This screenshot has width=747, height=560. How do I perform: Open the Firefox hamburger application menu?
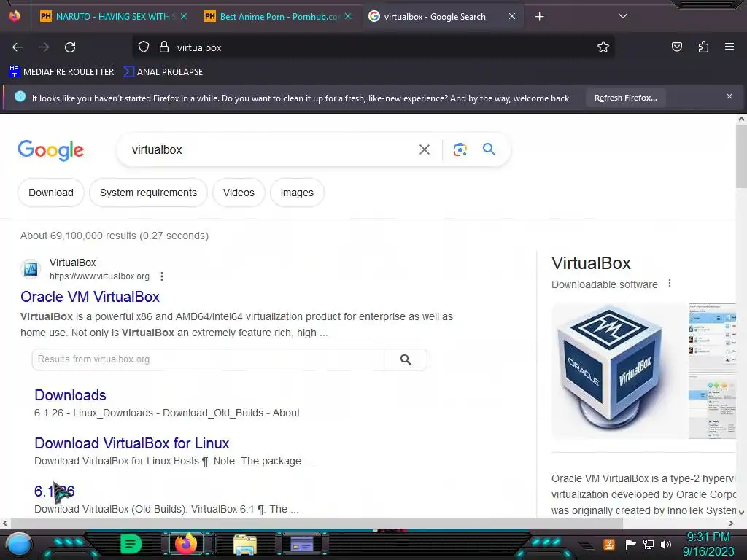[x=729, y=47]
